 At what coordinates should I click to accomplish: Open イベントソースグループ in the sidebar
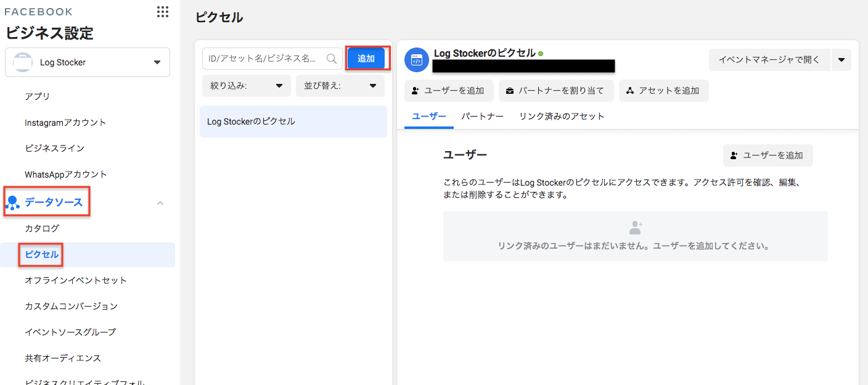click(70, 332)
